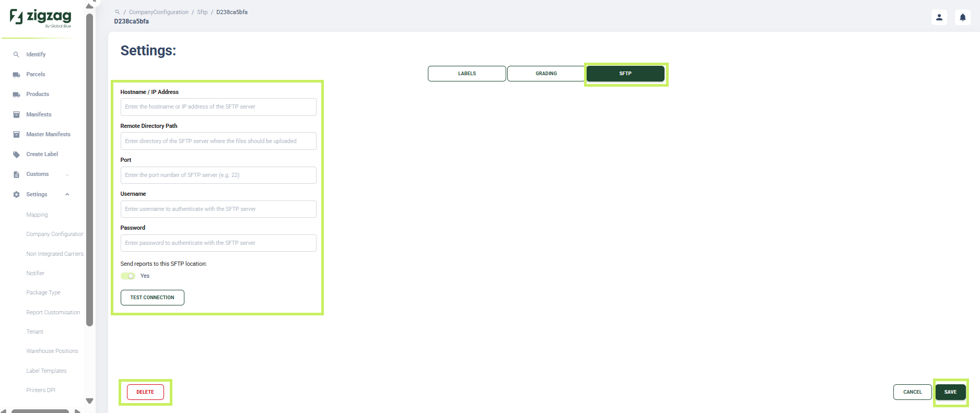This screenshot has width=980, height=413.
Task: Click the Test Connection button
Action: coord(153,298)
